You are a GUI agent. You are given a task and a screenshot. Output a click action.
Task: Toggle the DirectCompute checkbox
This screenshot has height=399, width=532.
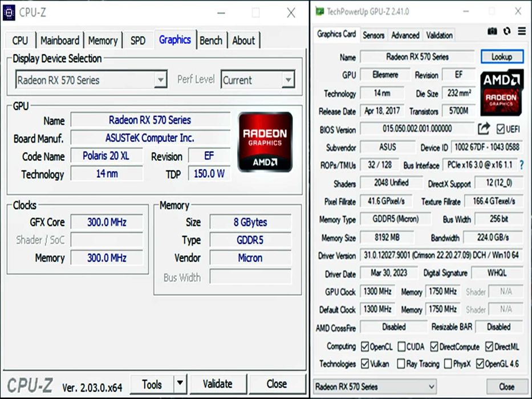pyautogui.click(x=434, y=347)
